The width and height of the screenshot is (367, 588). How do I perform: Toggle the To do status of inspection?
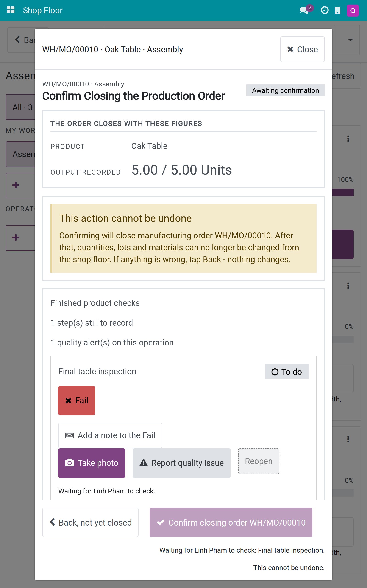[286, 371]
